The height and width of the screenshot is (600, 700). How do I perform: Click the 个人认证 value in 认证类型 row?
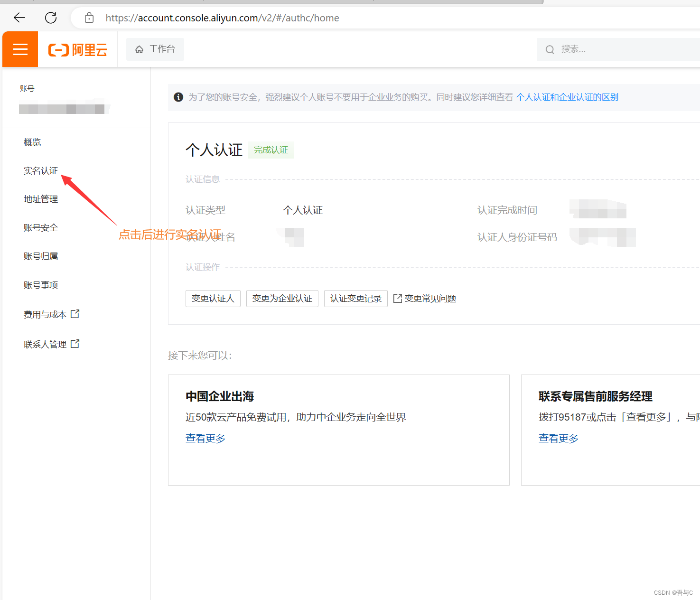[x=303, y=210]
